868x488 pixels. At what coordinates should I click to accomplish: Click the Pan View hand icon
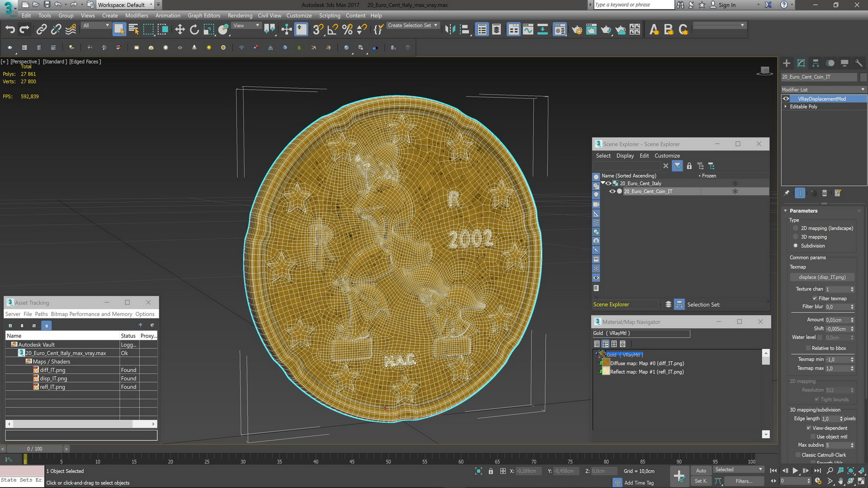tap(840, 481)
